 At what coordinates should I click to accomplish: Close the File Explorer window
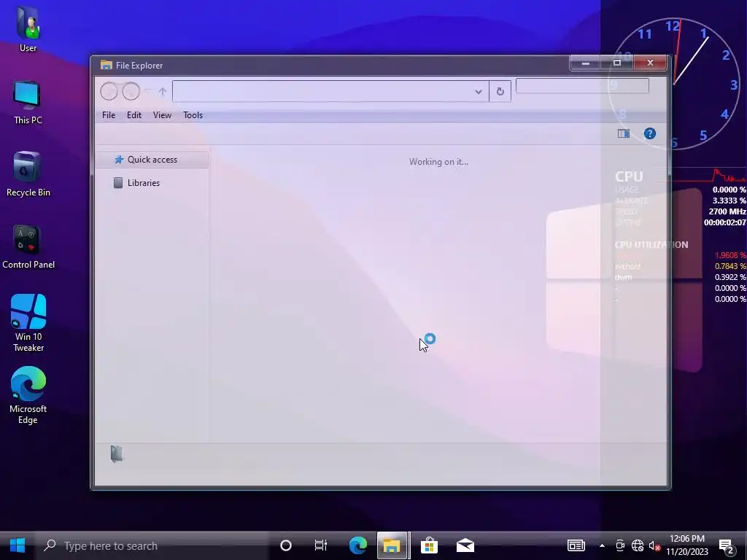(650, 63)
